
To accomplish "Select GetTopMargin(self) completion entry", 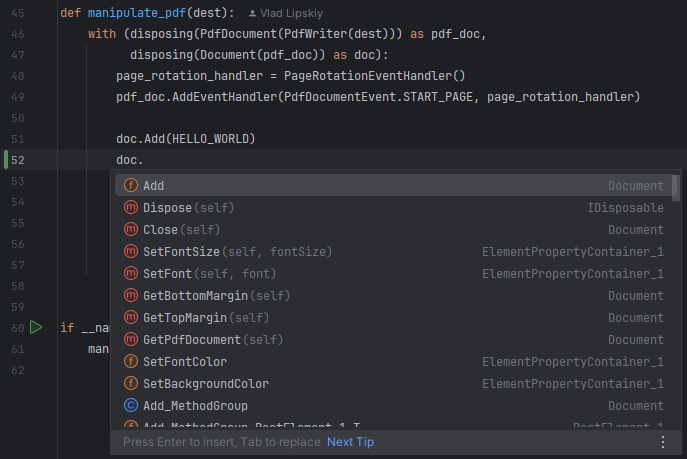I will pyautogui.click(x=206, y=318).
